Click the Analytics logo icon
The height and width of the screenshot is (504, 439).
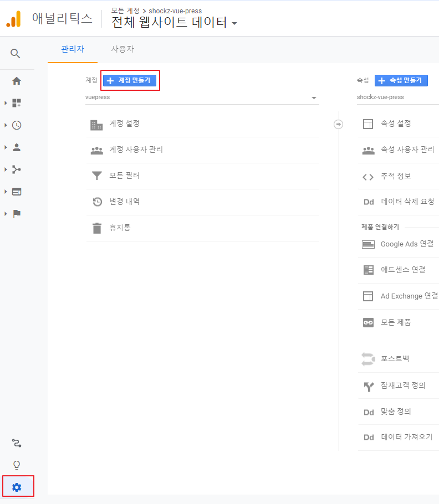click(13, 19)
